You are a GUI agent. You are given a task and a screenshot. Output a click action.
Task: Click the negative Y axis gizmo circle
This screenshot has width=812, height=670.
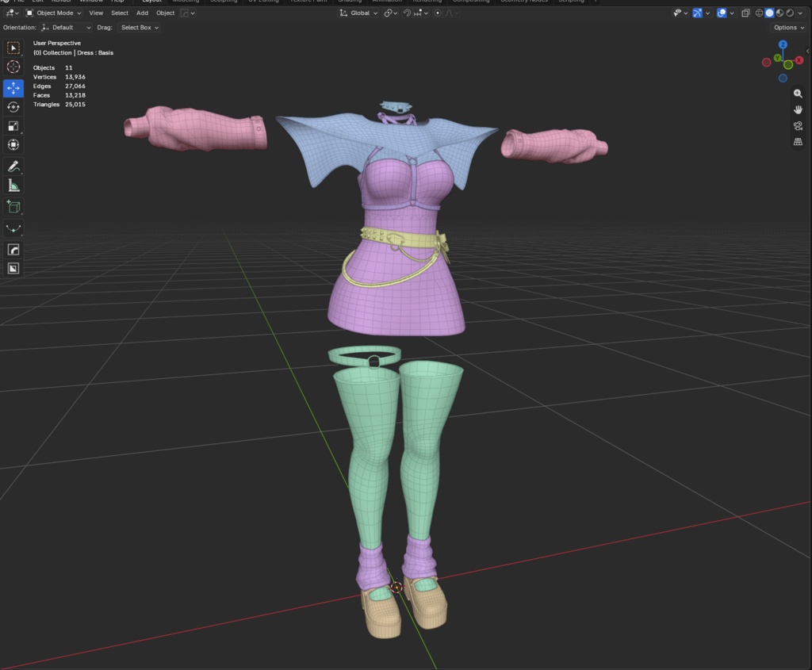[x=788, y=65]
